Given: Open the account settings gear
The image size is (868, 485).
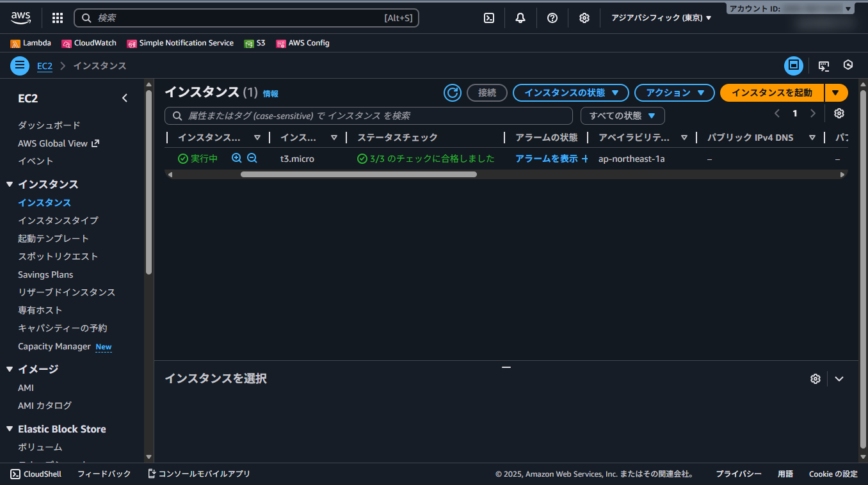Looking at the screenshot, I should pyautogui.click(x=584, y=17).
